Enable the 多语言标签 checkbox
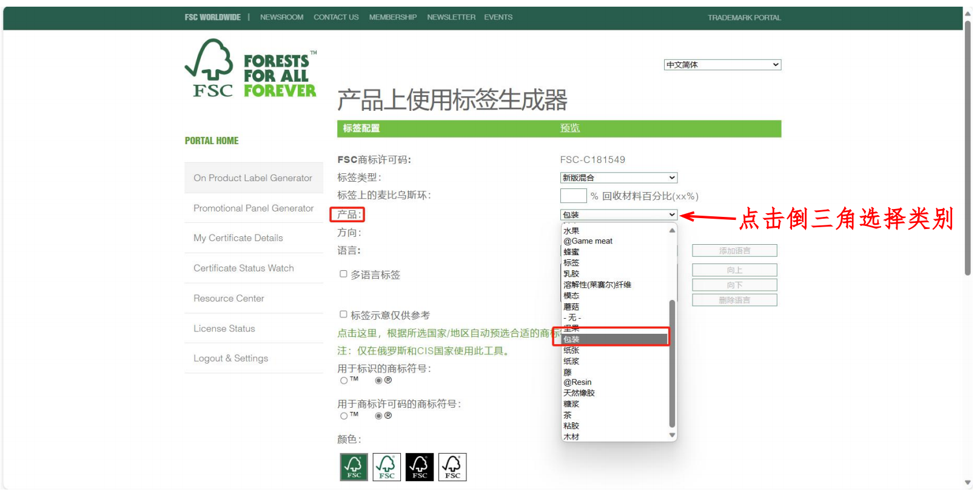Viewport: 980px width, 498px height. 343,274
